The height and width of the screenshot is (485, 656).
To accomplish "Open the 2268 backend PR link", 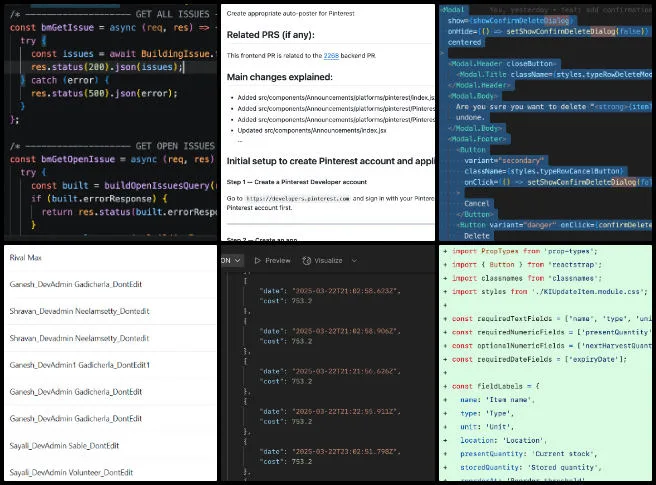I will tap(331, 56).
